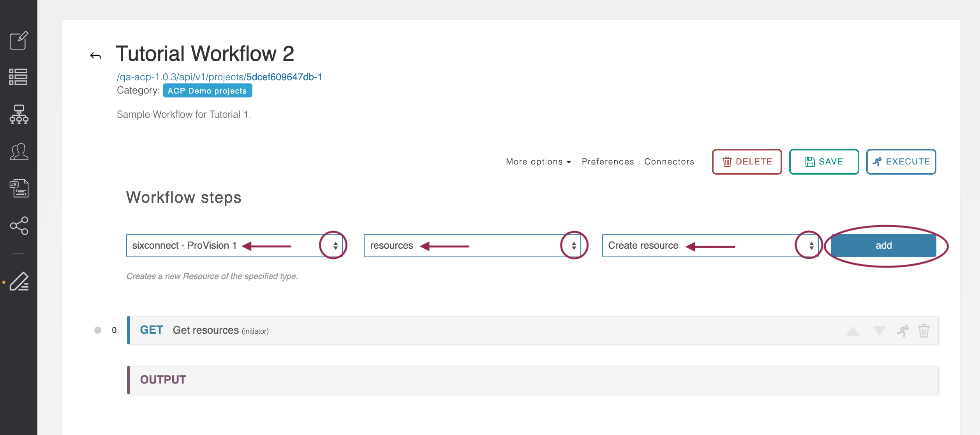
Task: Open the JS scripts sidebar icon
Action: [19, 188]
